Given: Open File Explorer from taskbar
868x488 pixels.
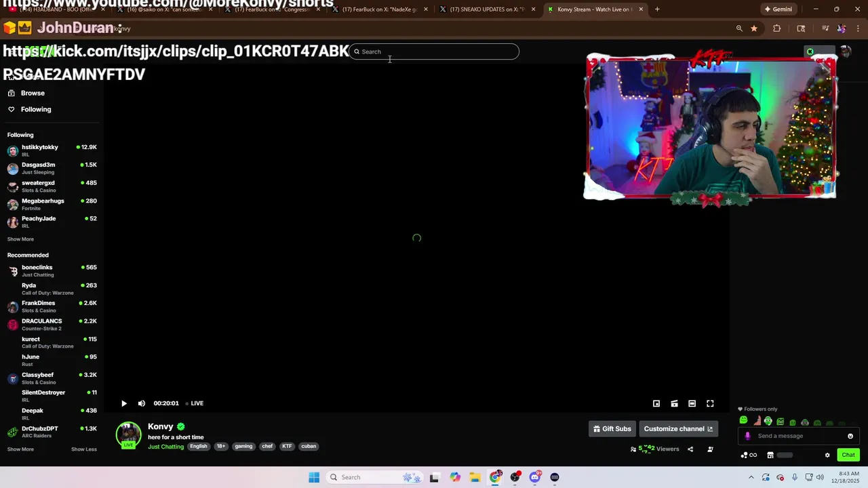Looking at the screenshot, I should point(475,477).
